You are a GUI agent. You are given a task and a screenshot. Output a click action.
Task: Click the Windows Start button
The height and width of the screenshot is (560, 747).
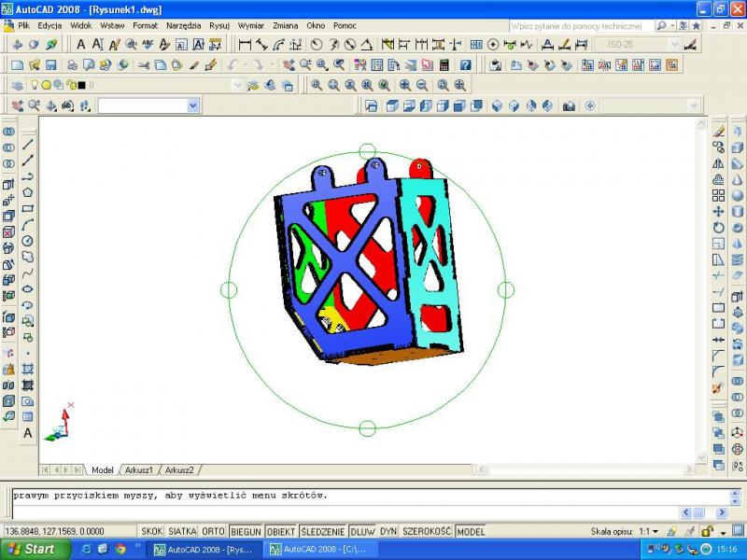29,549
